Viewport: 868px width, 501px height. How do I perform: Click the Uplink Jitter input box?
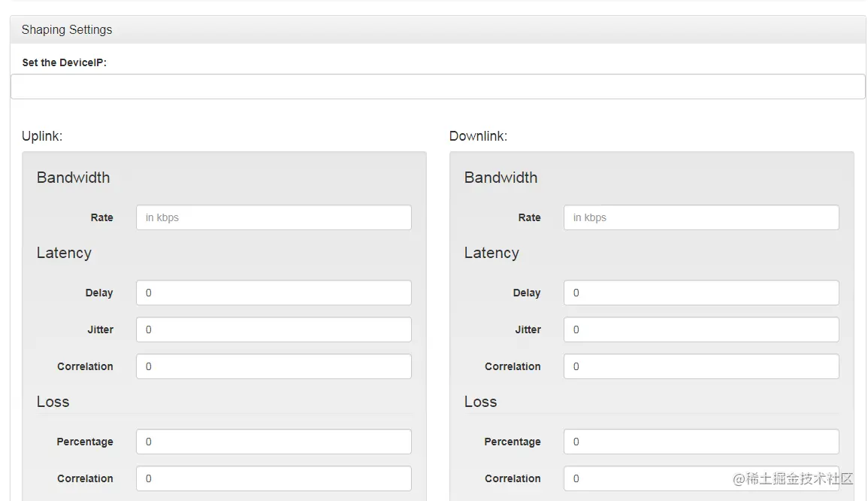coord(274,329)
